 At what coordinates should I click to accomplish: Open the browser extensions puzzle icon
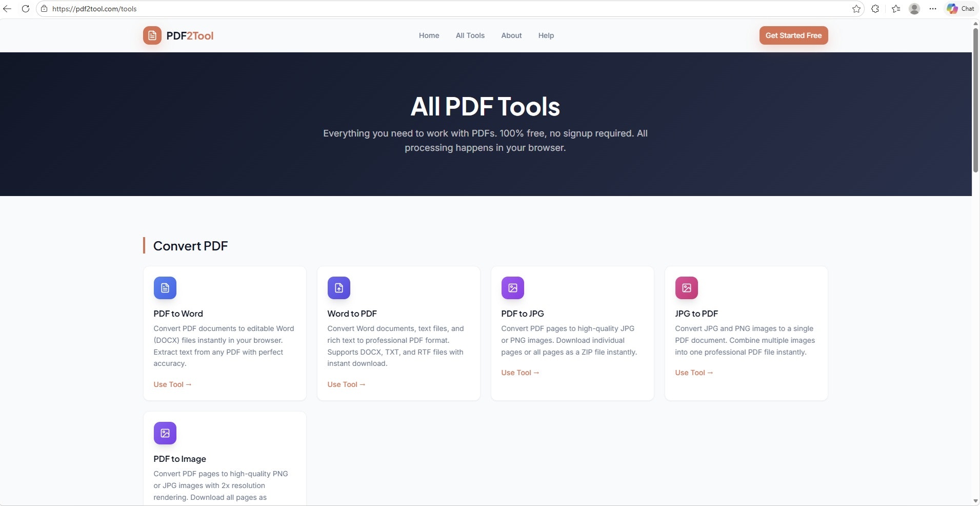pyautogui.click(x=876, y=8)
